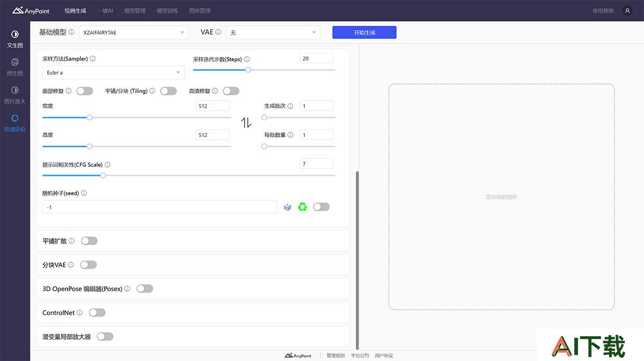Open the Sampler dropdown showing Euler a

(x=113, y=73)
